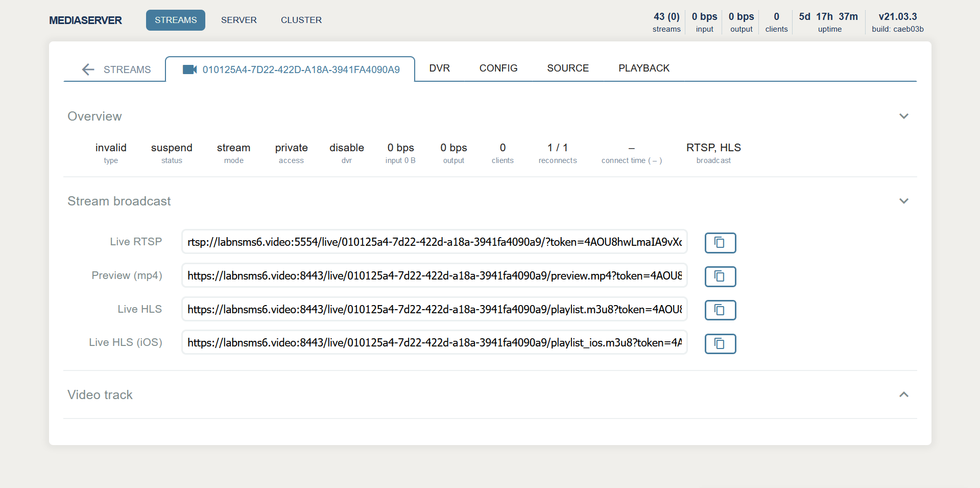Click the MEDIASERVER logo
The height and width of the screenshot is (488, 980).
coord(85,20)
